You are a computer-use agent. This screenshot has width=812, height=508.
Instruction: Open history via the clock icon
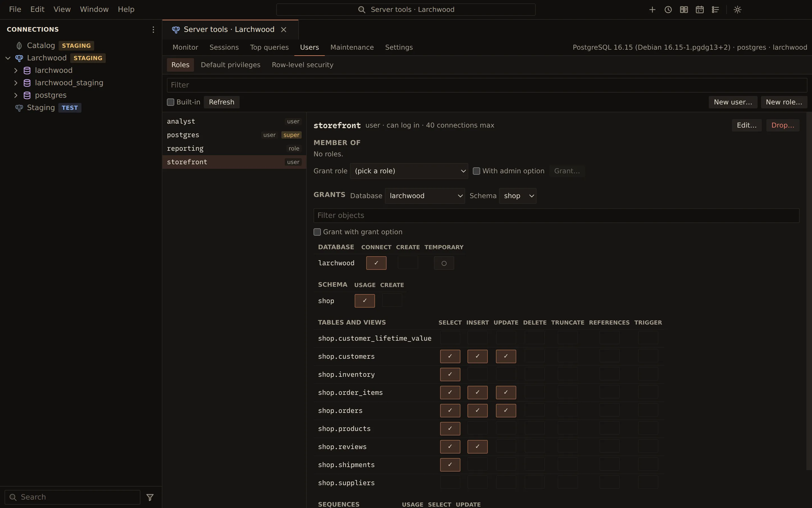click(x=668, y=9)
